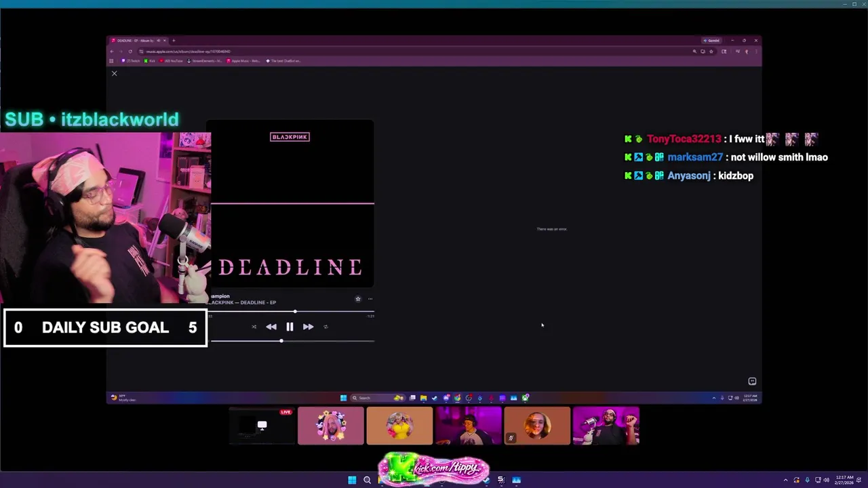868x488 pixels.
Task: Click the Gemini button in the browser title bar
Action: point(711,41)
